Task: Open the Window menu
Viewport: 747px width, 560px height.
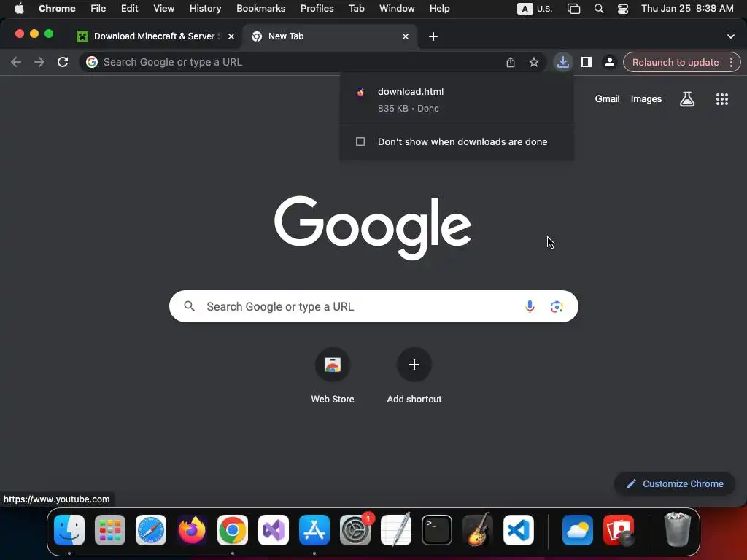Action: (x=397, y=9)
